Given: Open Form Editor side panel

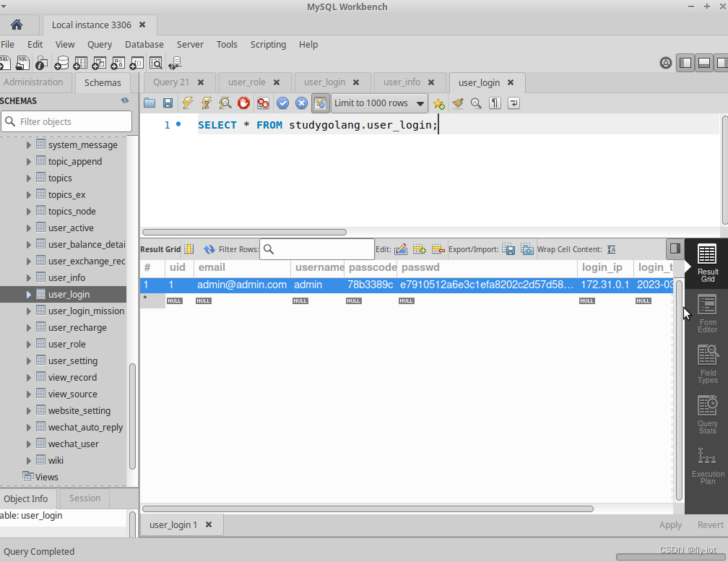Looking at the screenshot, I should (707, 314).
